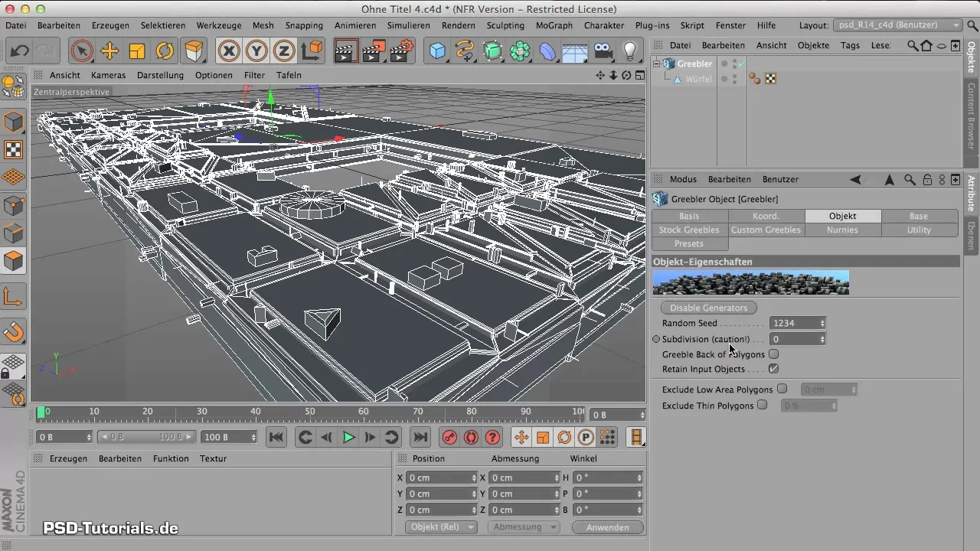Viewport: 980px width, 551px height.
Task: Add a cube primitive object
Action: (x=437, y=51)
